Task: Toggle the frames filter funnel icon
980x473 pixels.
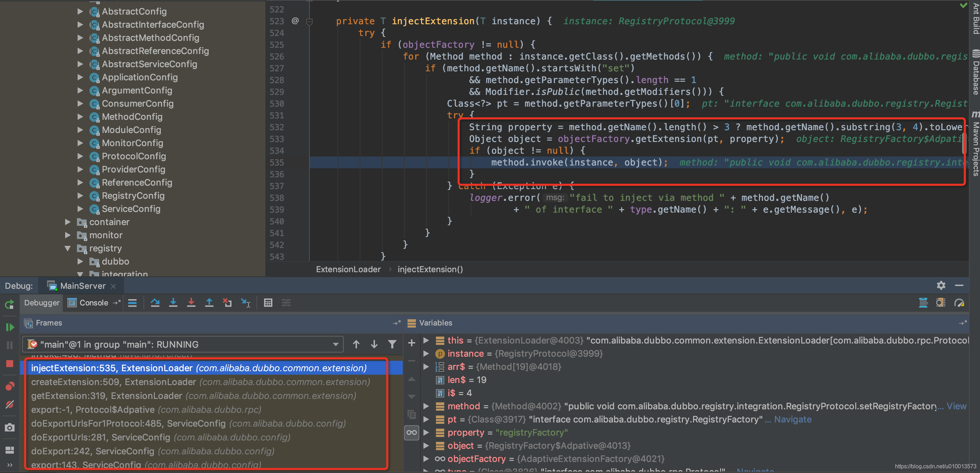Action: pyautogui.click(x=392, y=344)
